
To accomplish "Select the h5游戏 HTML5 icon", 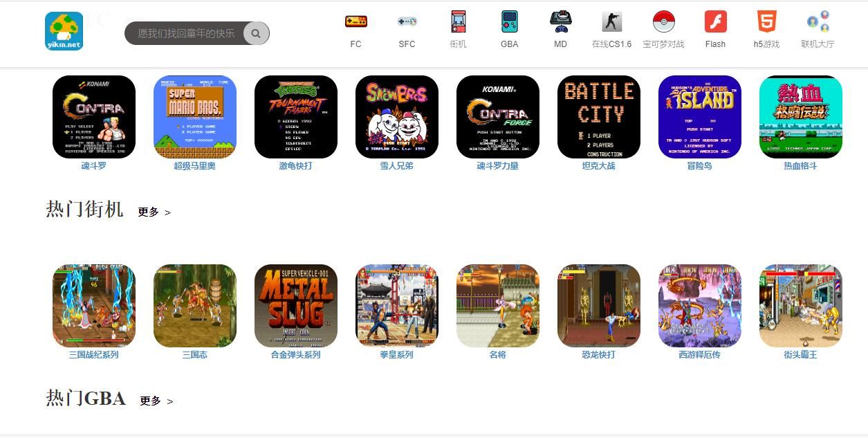I will click(x=766, y=21).
